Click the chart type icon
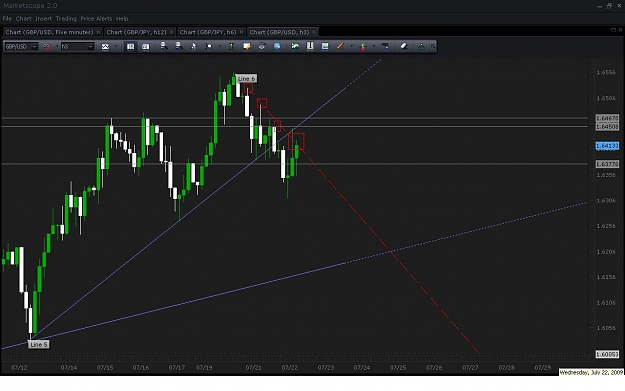625x391 pixels. pyautogui.click(x=105, y=47)
